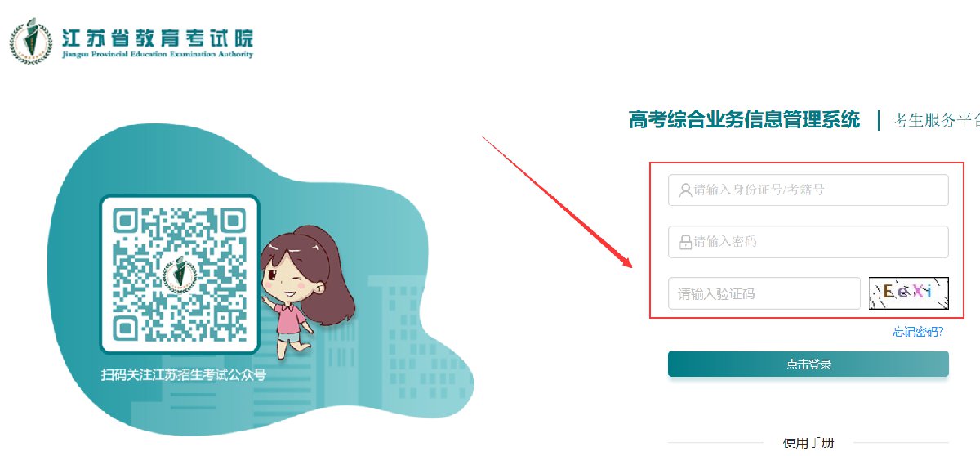Open the 使用手册 section label
The height and width of the screenshot is (456, 980).
coord(808,443)
